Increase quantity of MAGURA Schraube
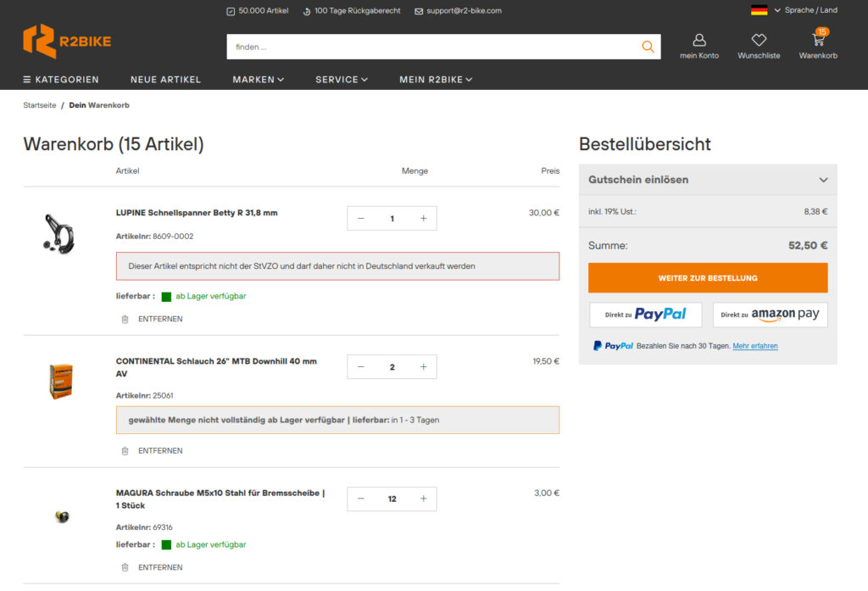The height and width of the screenshot is (591, 868). (423, 499)
